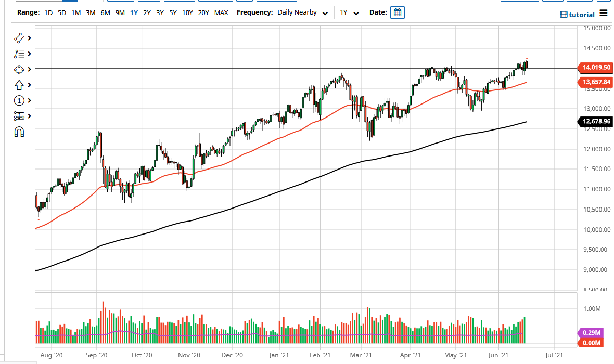Click the 0.29M volume average label

592,332
